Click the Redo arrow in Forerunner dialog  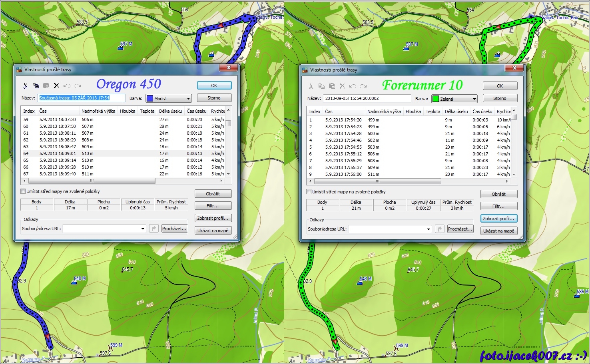(x=363, y=86)
